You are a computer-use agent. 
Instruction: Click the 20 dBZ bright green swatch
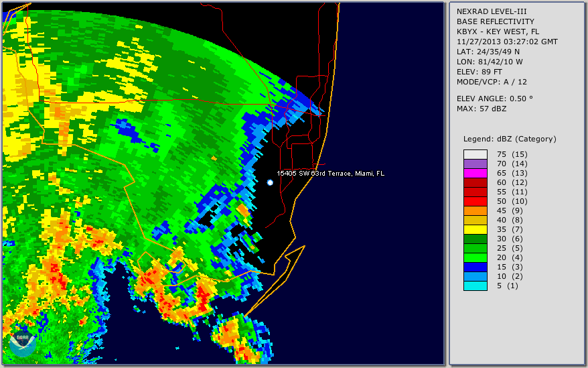click(x=475, y=257)
